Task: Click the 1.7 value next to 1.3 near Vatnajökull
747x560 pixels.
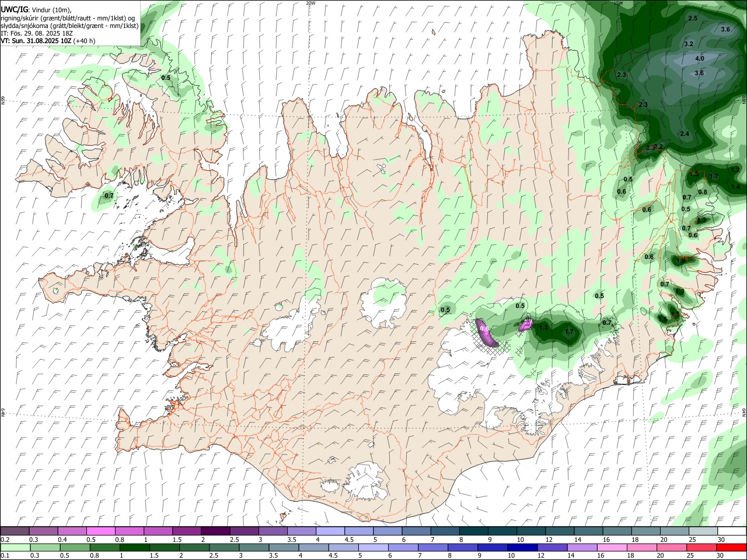Action: 570,332
